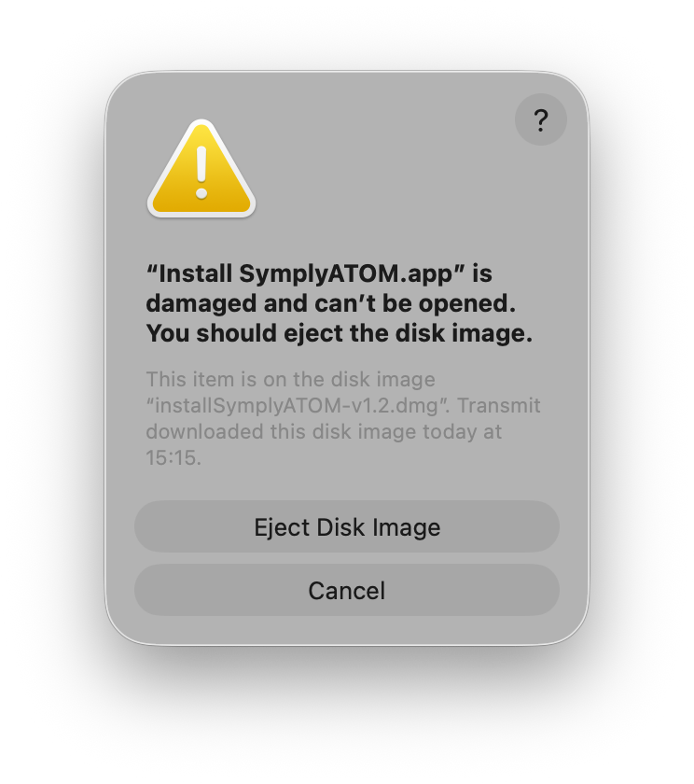The width and height of the screenshot is (694, 784).
Task: Click the "damaged and can't be opened." line
Action: (331, 303)
